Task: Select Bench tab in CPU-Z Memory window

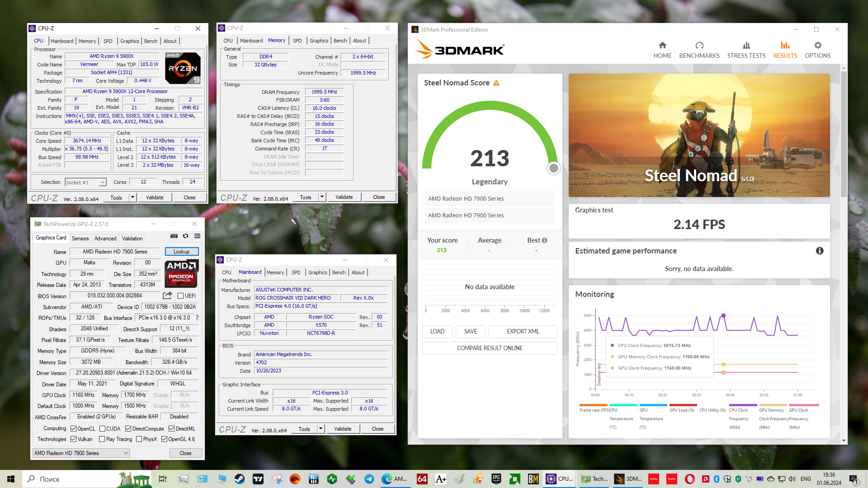Action: [x=340, y=41]
